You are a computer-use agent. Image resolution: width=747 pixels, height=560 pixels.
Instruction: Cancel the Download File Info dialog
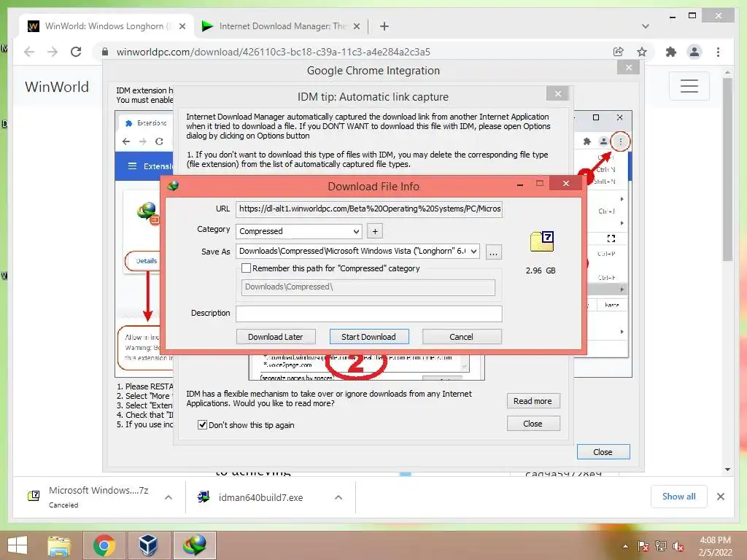pos(461,337)
